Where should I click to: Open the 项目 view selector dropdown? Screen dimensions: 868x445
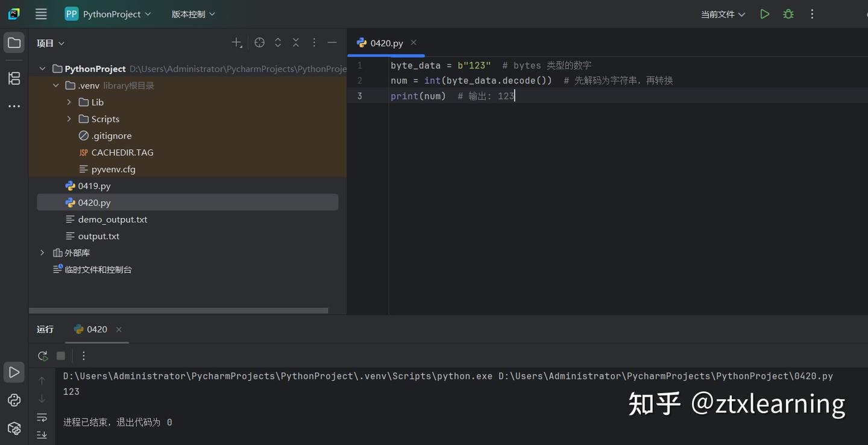pos(51,43)
